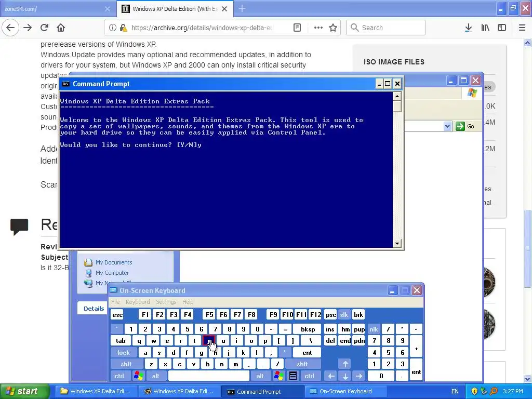Screen dimensions: 532x399
Task: Toggle Firefox reader view
Action: coord(297,28)
